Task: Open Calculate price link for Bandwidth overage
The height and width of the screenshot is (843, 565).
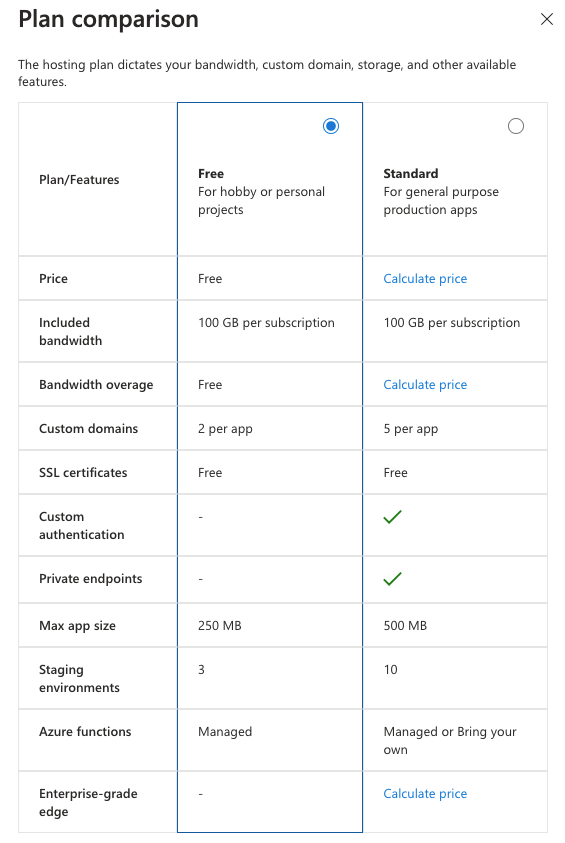Action: pos(425,384)
